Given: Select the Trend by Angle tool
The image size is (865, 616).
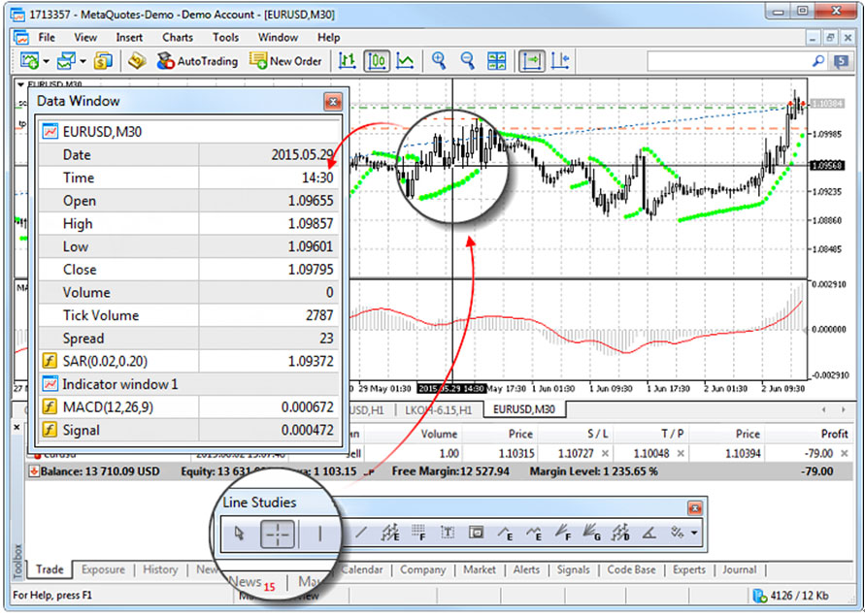Looking at the screenshot, I should (649, 533).
